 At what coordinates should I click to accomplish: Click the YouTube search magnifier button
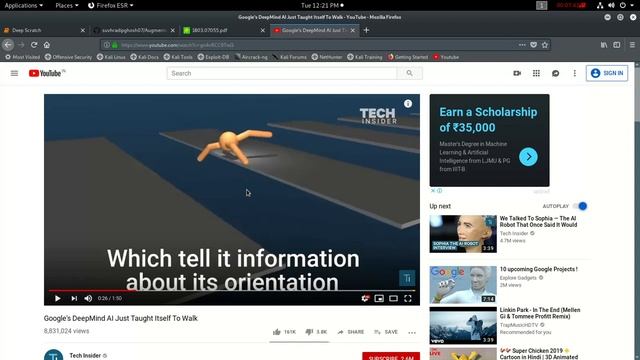pos(409,73)
